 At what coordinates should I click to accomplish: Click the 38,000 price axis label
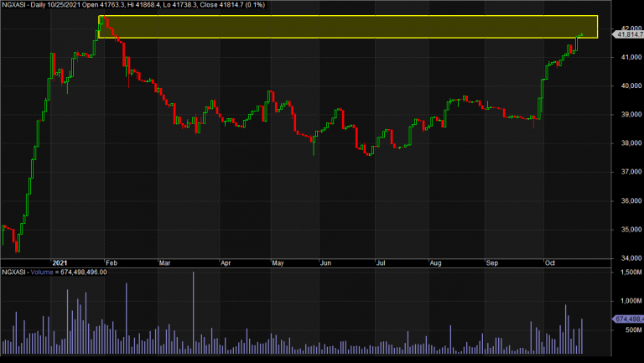tap(631, 143)
